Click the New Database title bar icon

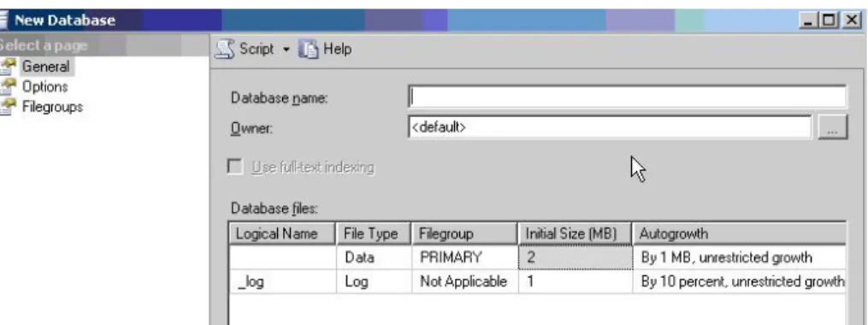3,21
